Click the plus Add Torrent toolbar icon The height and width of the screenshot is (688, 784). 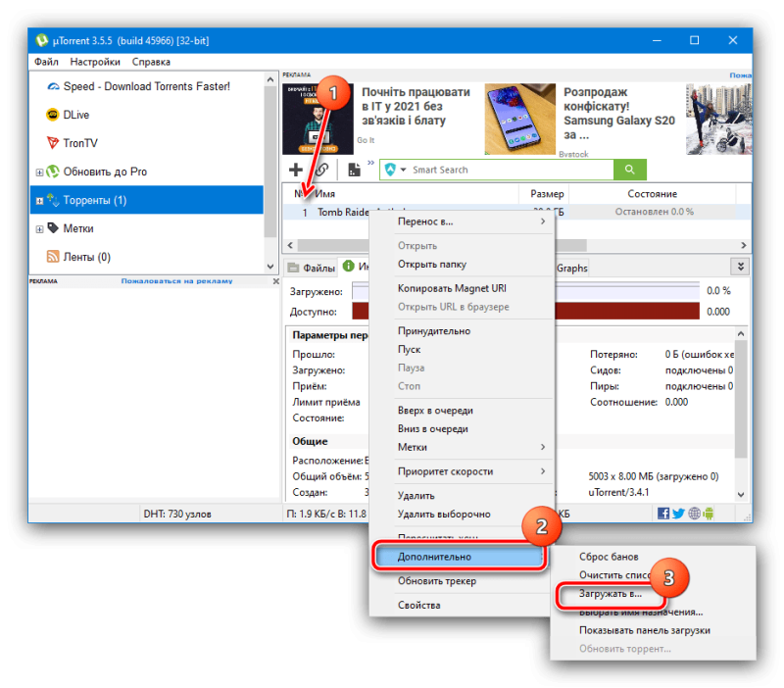[x=296, y=170]
